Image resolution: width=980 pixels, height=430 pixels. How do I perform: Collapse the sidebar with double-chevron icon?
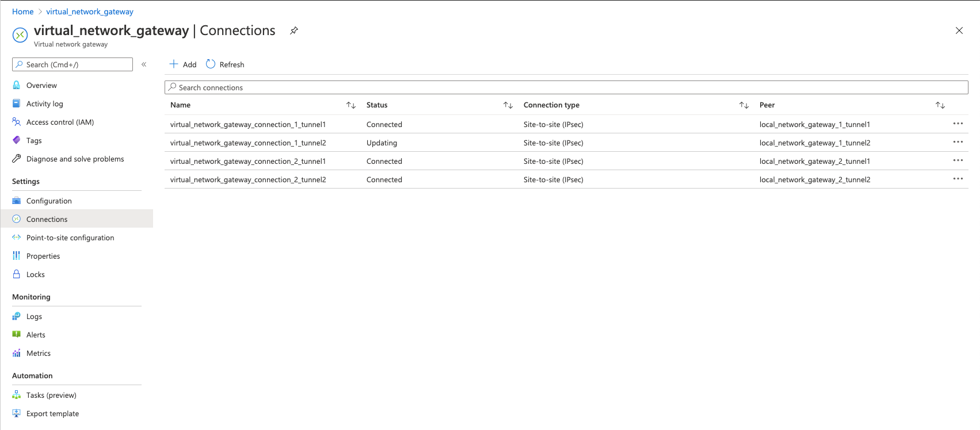tap(144, 64)
